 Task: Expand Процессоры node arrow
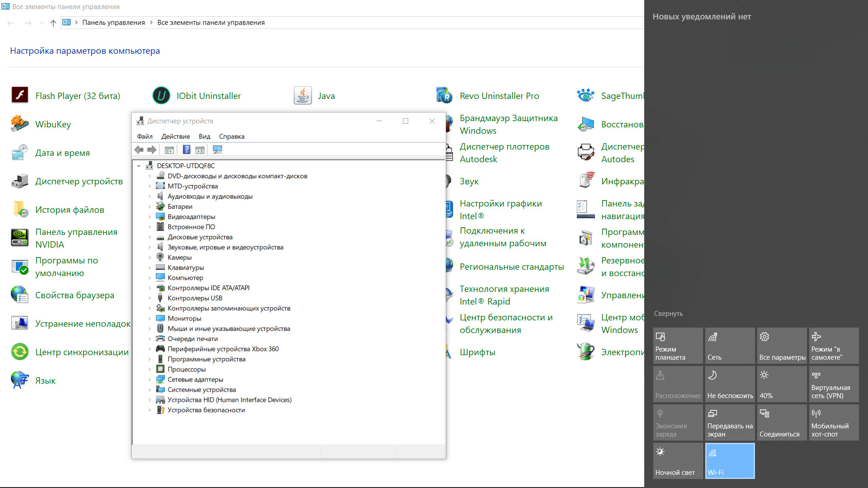150,369
